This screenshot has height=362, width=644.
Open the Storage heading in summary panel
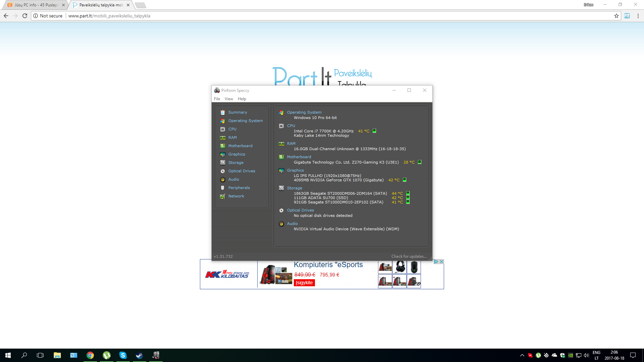[x=294, y=188]
